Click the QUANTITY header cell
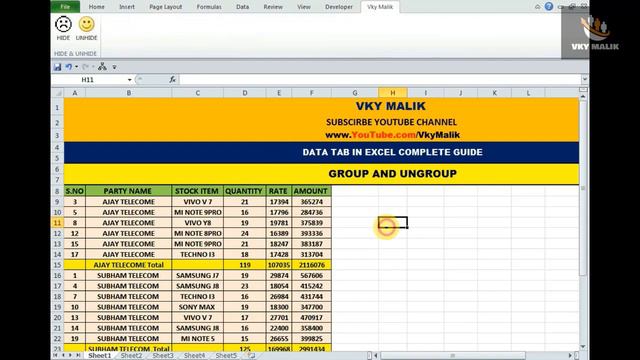Viewport: 640px width, 360px height. coord(245,191)
